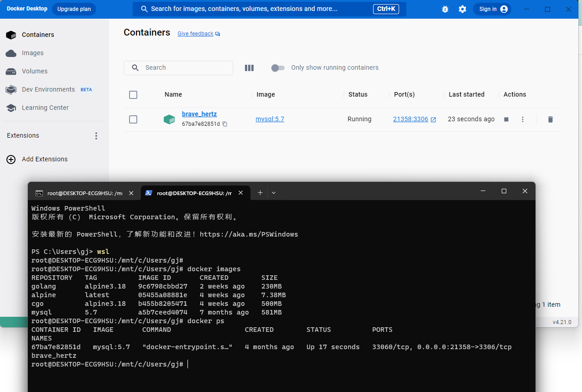The height and width of the screenshot is (392, 582).
Task: Click the '23 seconds ago' cell
Action: 471,119
